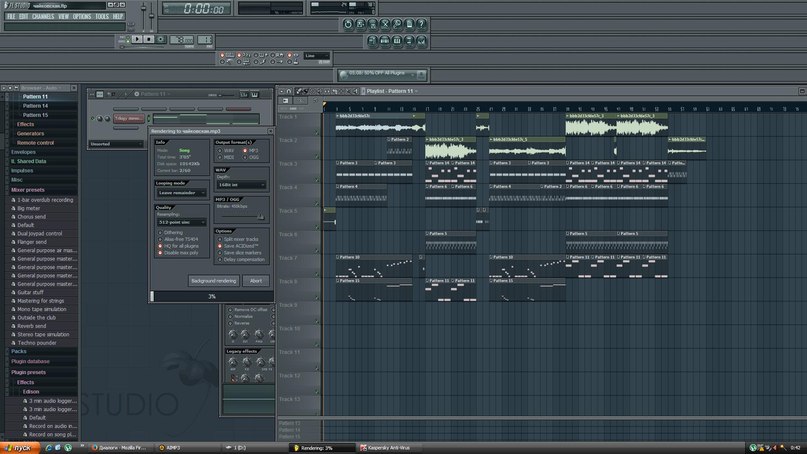Click Background rendering button
This screenshot has width=807, height=454.
tap(214, 281)
